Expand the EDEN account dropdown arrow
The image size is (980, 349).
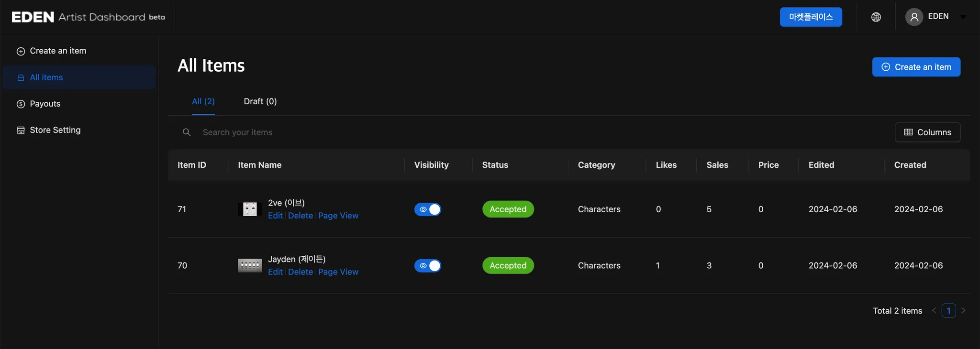tap(963, 17)
